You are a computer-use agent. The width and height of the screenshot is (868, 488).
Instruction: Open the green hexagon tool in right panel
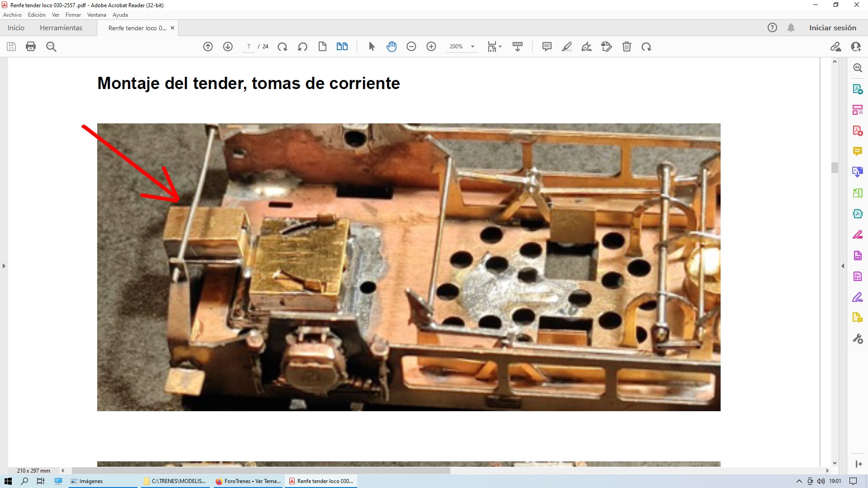[x=858, y=214]
